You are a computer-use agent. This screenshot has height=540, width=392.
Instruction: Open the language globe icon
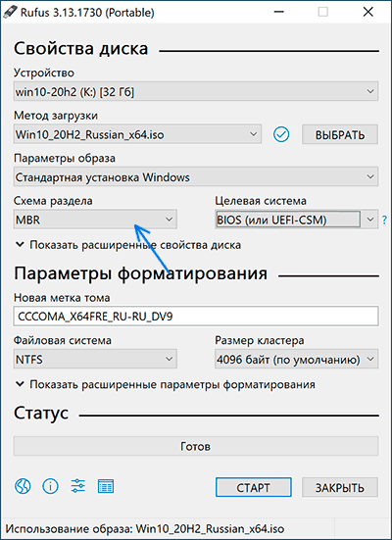coord(23,486)
